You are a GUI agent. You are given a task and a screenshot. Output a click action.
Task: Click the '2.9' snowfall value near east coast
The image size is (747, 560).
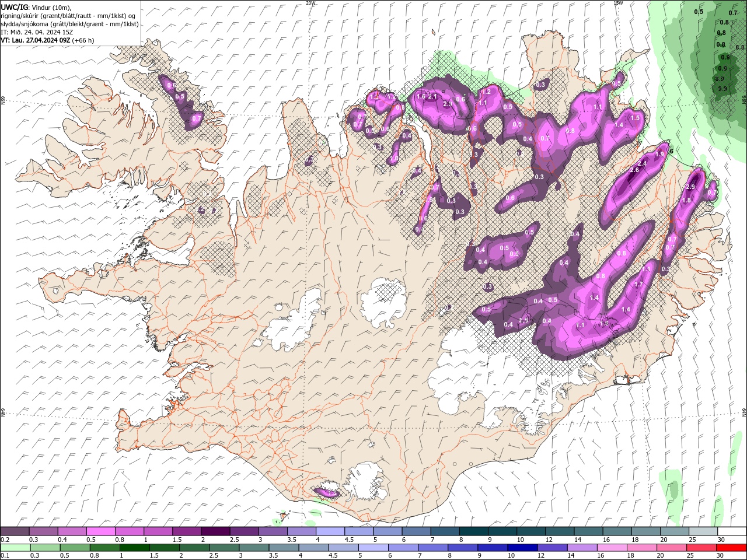(x=690, y=187)
